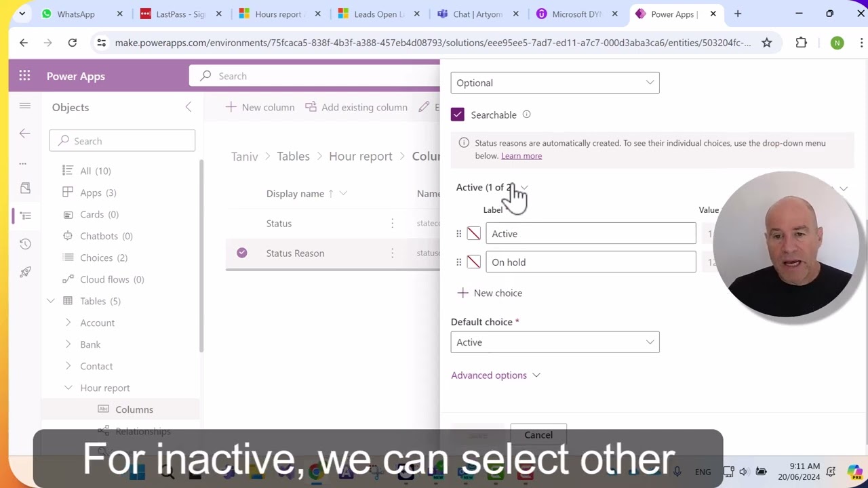This screenshot has height=488, width=868.
Task: Open the Objects tree view rail icon
Action: 25,216
